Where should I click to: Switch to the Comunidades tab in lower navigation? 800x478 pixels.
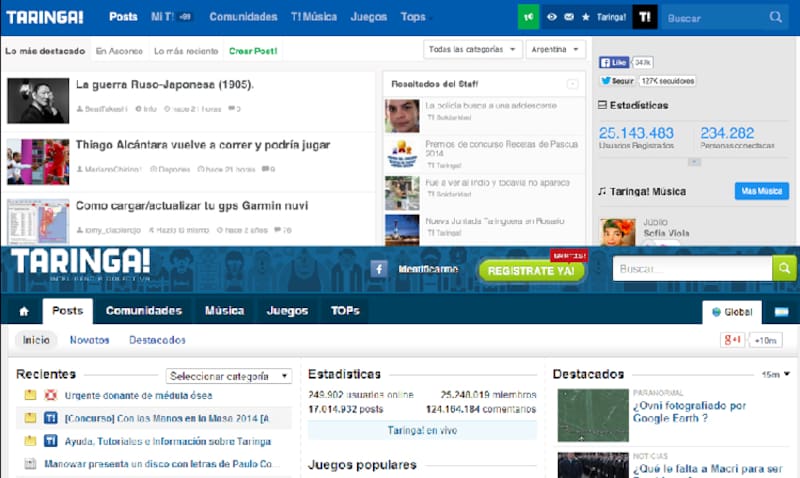pos(144,311)
